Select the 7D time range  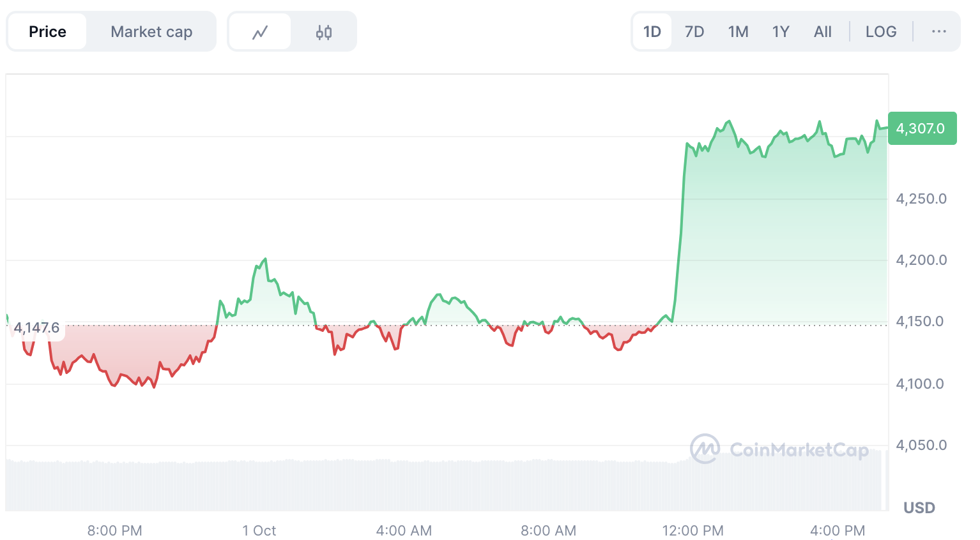(x=694, y=32)
